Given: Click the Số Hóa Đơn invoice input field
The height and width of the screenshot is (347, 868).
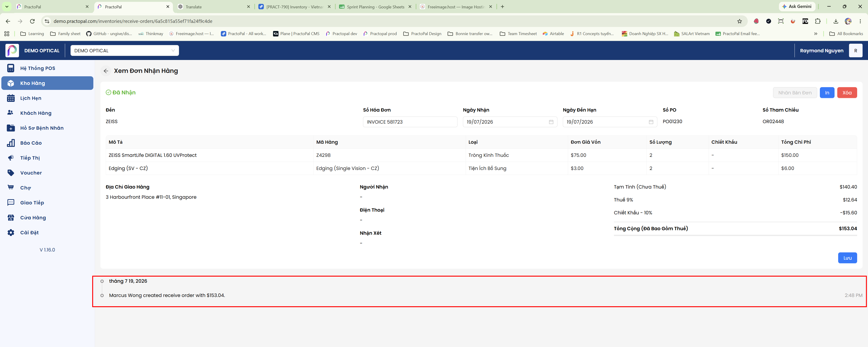Looking at the screenshot, I should coord(410,122).
